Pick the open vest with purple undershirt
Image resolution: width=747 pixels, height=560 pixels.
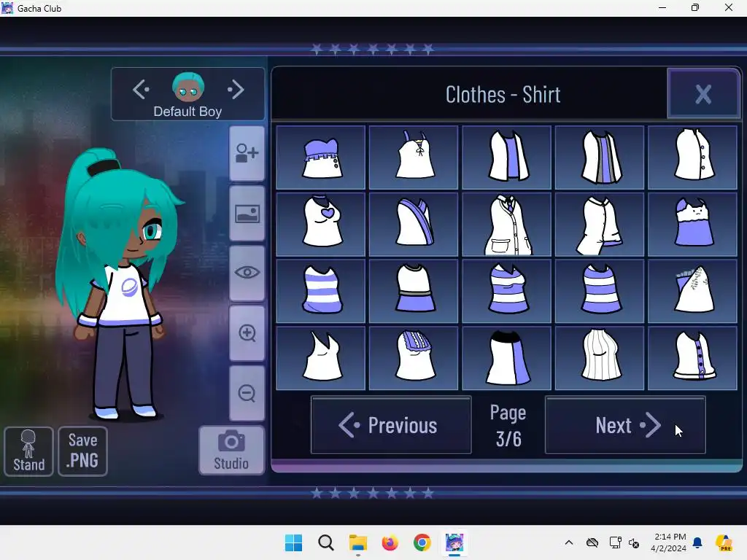coord(507,157)
